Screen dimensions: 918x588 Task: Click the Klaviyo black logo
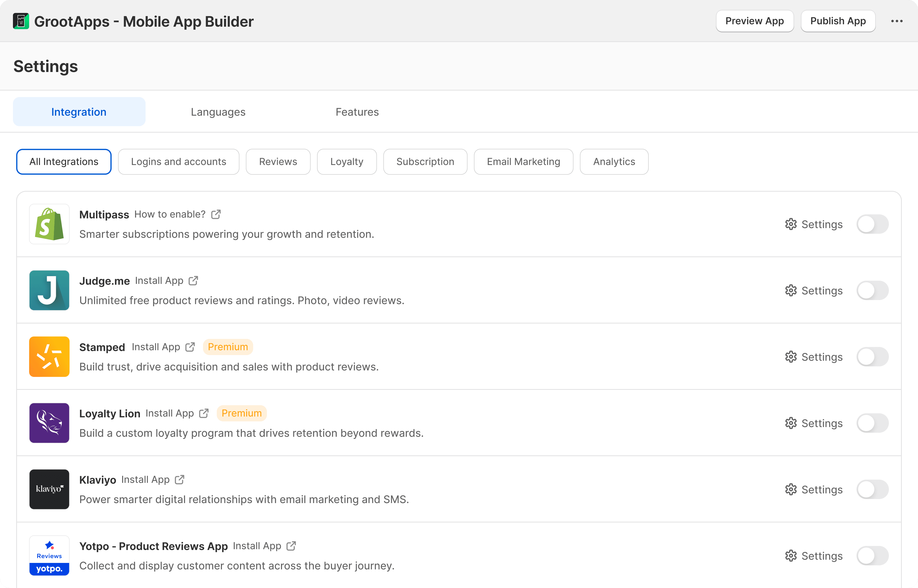coord(49,489)
